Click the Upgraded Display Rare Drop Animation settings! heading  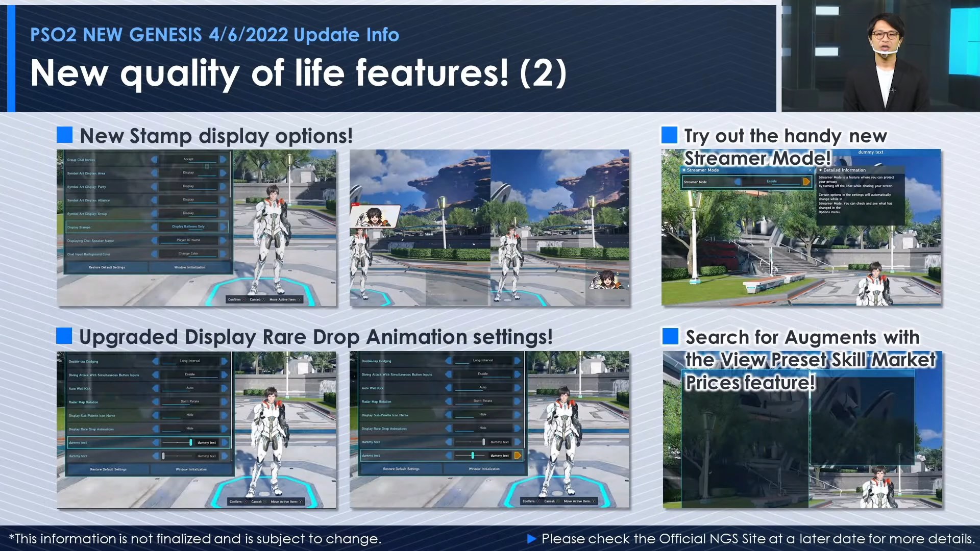[x=316, y=337]
